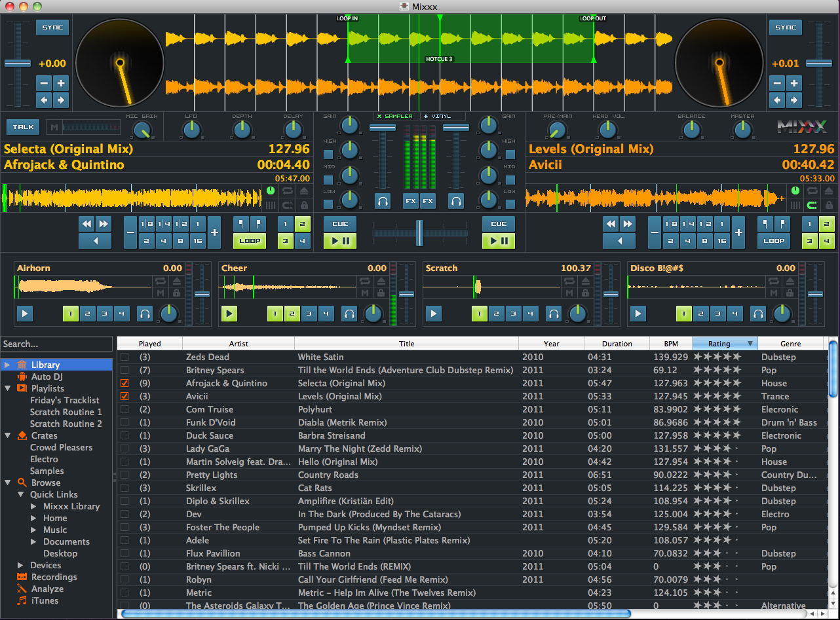Expand the Documents folder
Screen dimensions: 840x620
pyautogui.click(x=33, y=541)
